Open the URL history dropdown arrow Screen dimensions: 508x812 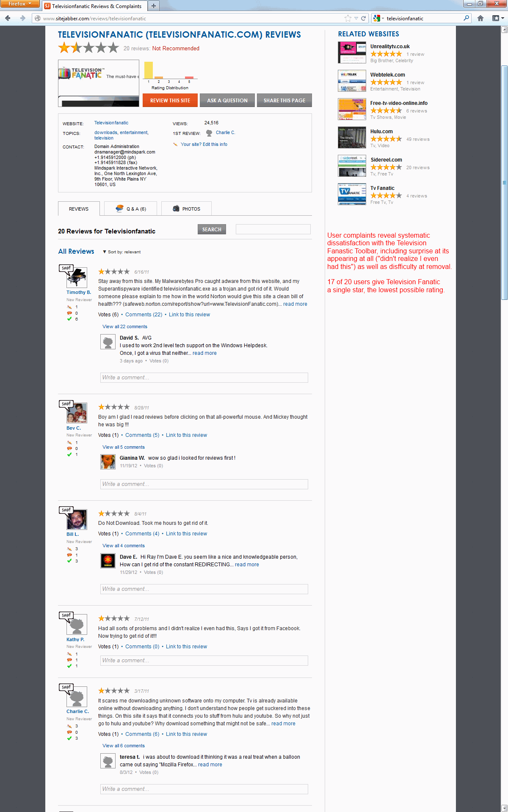pos(356,18)
